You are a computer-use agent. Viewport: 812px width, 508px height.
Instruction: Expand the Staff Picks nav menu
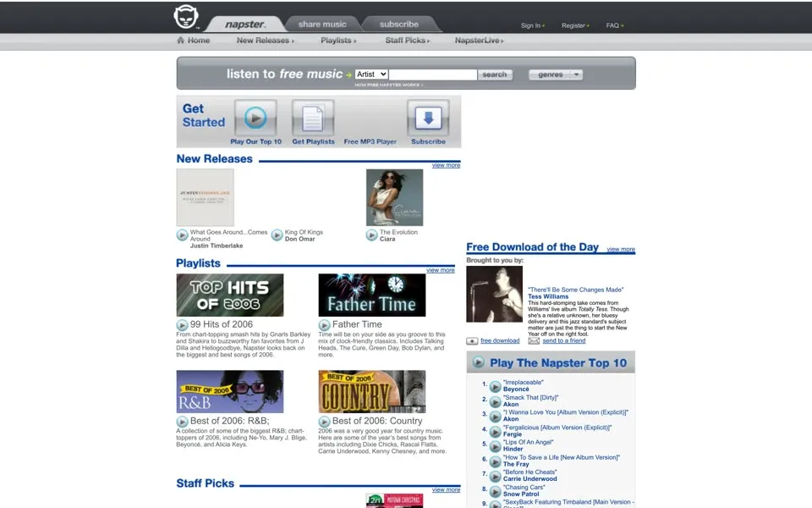click(x=408, y=41)
